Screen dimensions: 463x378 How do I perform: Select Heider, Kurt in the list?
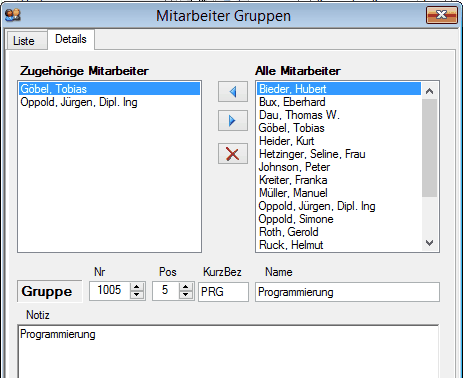click(x=339, y=141)
